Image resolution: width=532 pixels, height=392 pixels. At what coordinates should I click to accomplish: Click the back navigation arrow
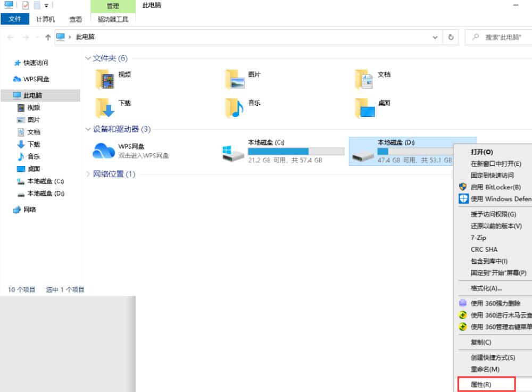(11, 37)
